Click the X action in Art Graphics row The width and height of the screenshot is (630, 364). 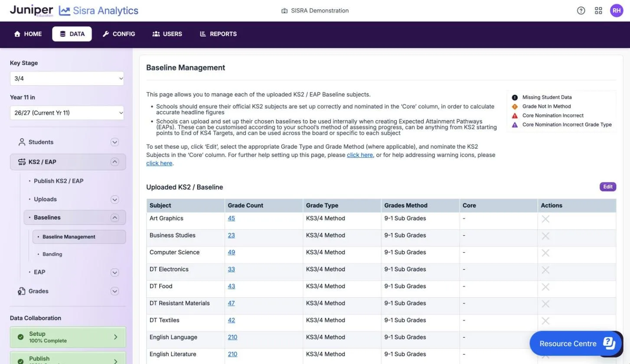click(x=545, y=219)
